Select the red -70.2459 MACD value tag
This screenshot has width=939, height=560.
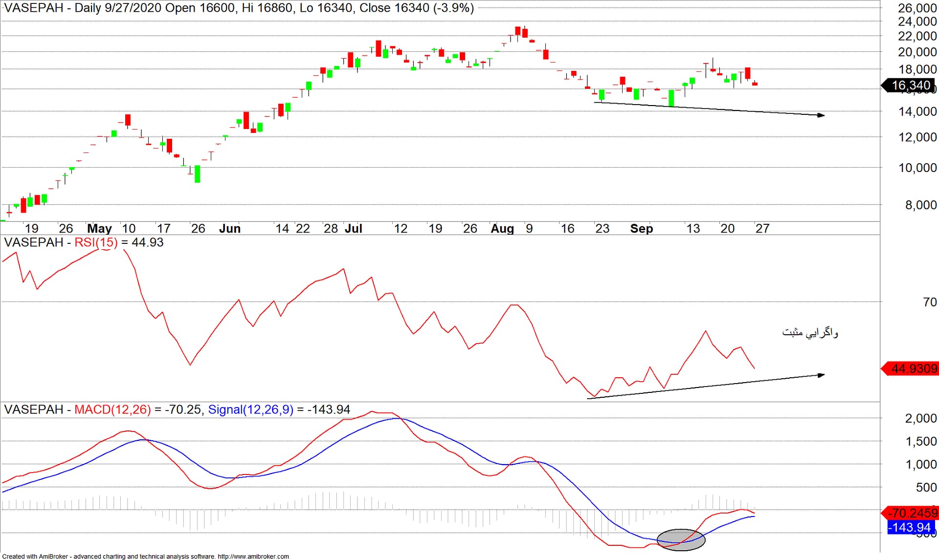pyautogui.click(x=910, y=514)
